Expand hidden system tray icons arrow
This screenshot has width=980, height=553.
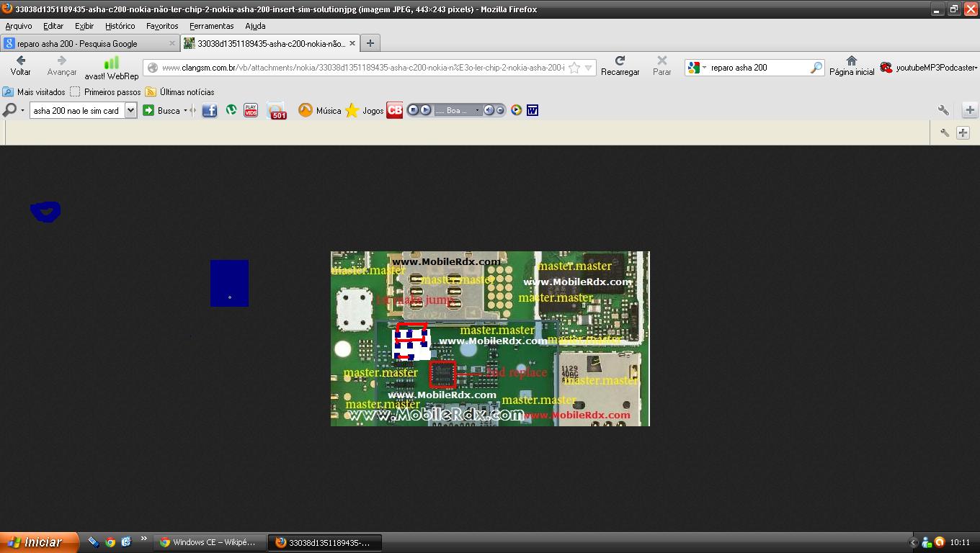[x=914, y=542]
